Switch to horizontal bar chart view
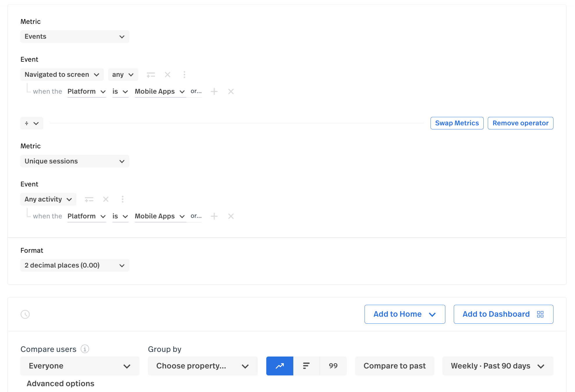575x392 pixels. click(x=306, y=366)
